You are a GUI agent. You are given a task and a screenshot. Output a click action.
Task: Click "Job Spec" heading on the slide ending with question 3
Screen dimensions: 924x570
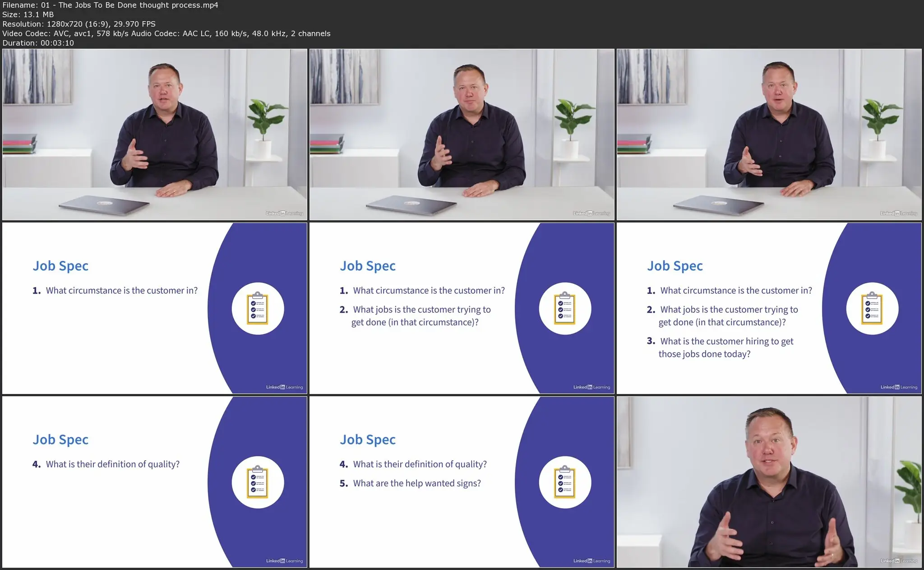[675, 266]
